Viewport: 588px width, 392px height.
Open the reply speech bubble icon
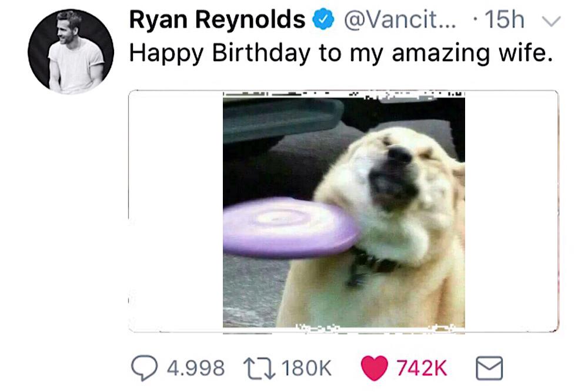(145, 368)
